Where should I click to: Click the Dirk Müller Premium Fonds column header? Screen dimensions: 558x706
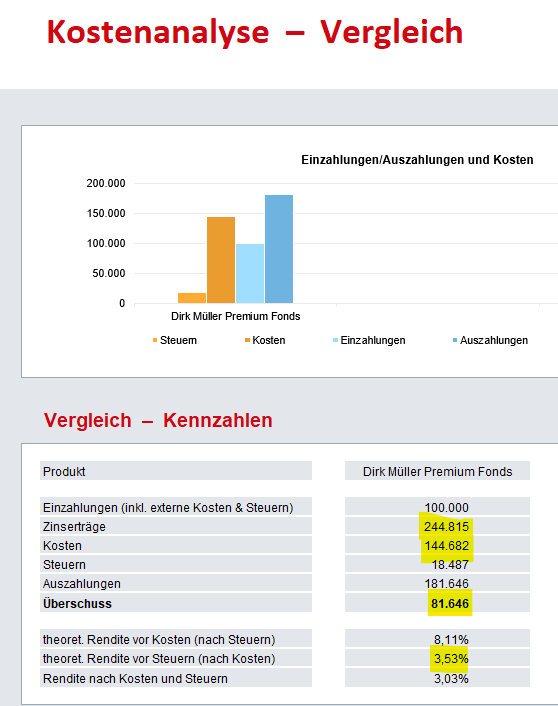pyautogui.click(x=437, y=471)
